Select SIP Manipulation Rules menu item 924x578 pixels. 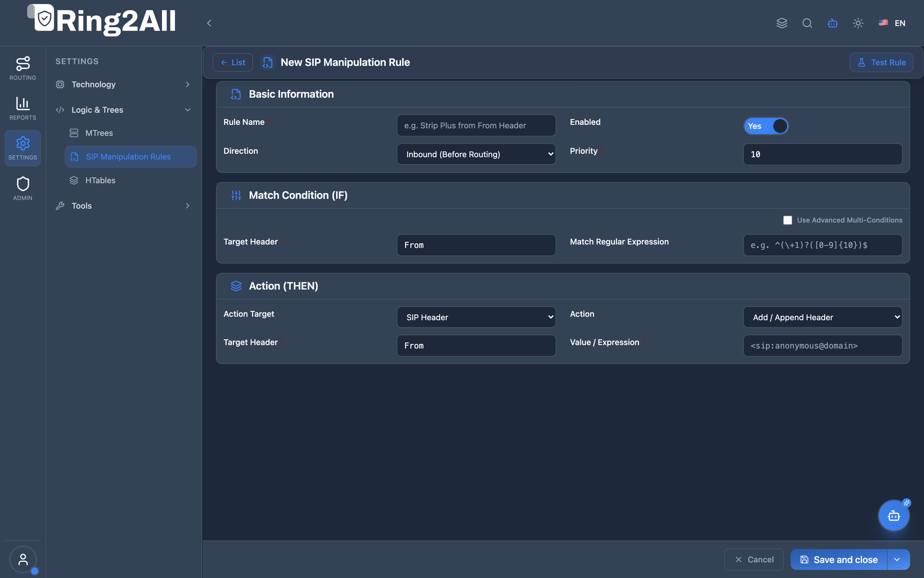pyautogui.click(x=131, y=157)
